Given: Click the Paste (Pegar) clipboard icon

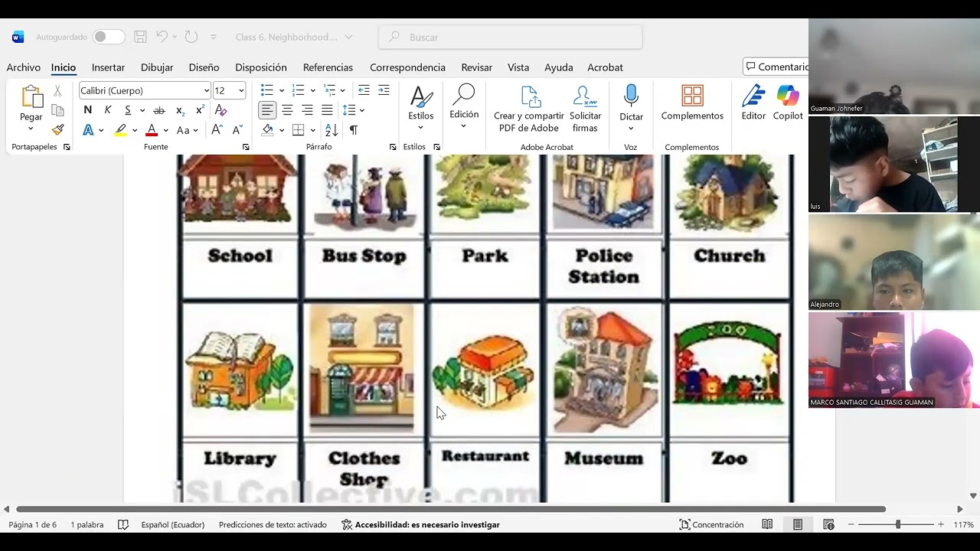Looking at the screenshot, I should 31,96.
